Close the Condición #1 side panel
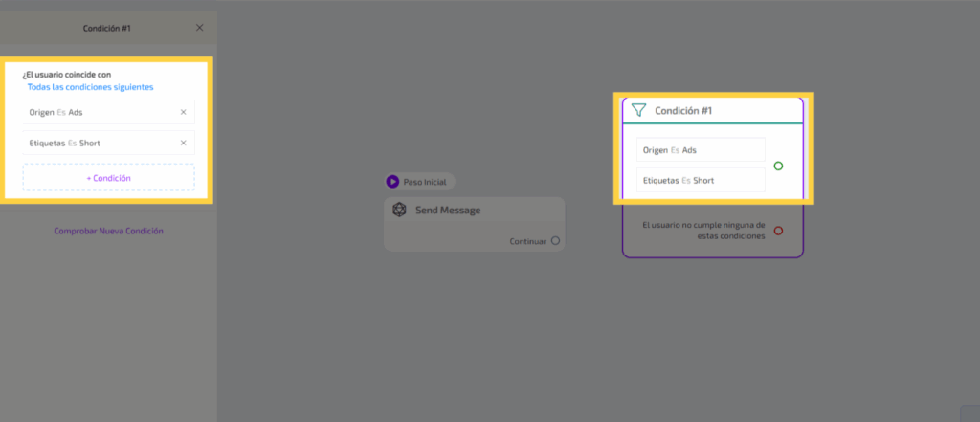The image size is (980, 422). (x=199, y=28)
